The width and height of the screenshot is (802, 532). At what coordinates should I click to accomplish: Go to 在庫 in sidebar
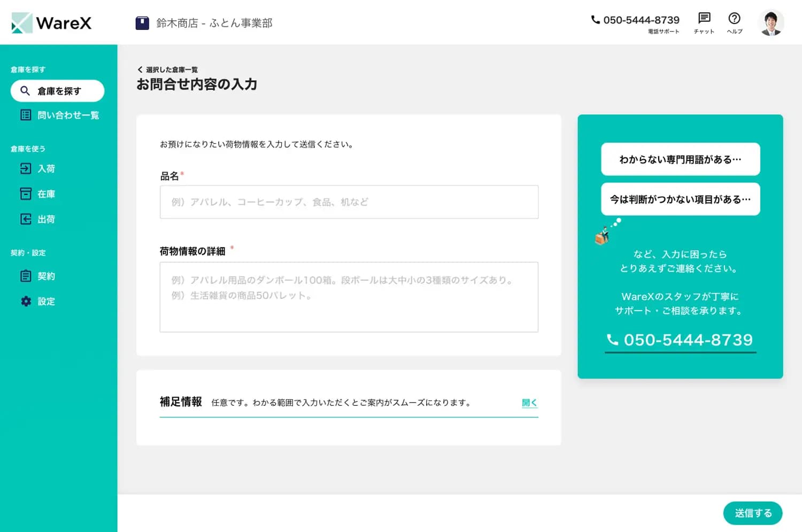pos(37,194)
